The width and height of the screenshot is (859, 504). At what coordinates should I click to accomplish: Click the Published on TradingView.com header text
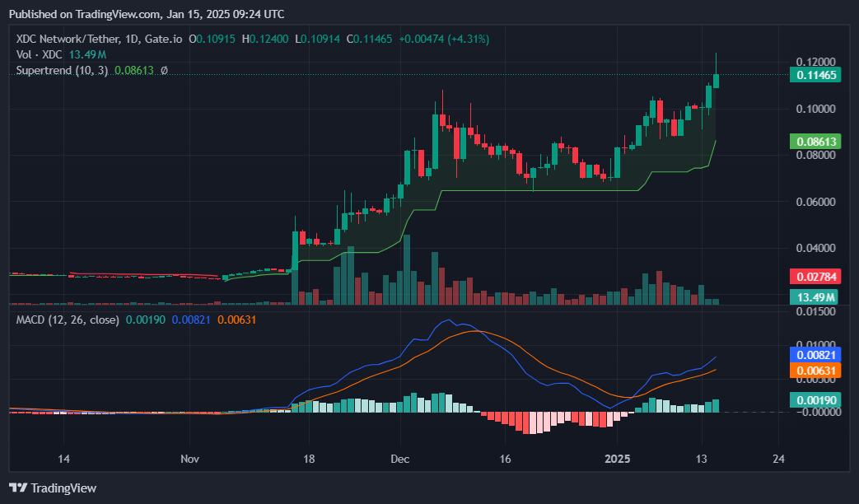147,14
